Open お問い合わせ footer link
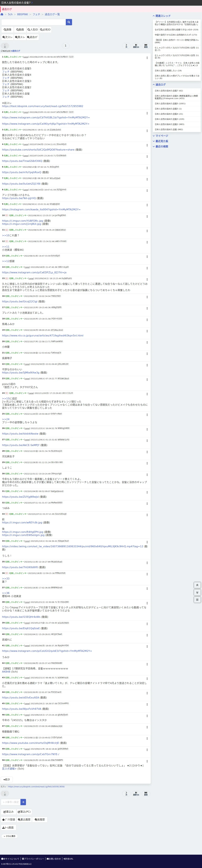202x868 pixels. click(x=54, y=859)
